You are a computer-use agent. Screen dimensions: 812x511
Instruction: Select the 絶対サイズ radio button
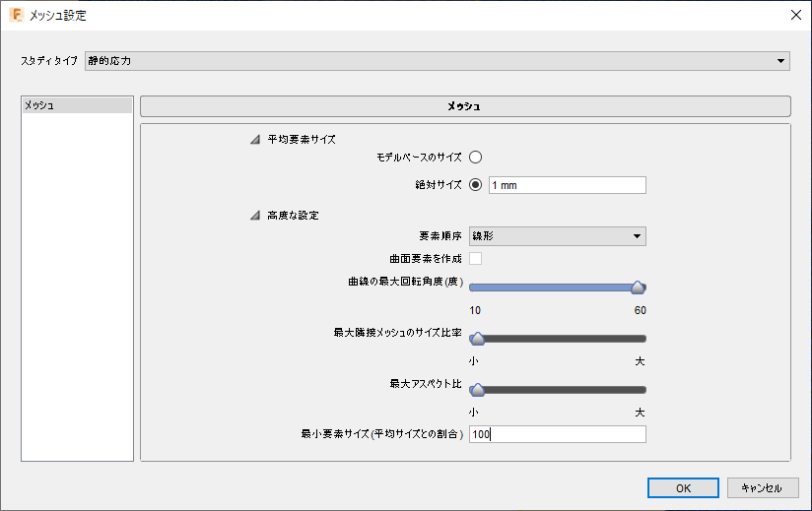[476, 185]
